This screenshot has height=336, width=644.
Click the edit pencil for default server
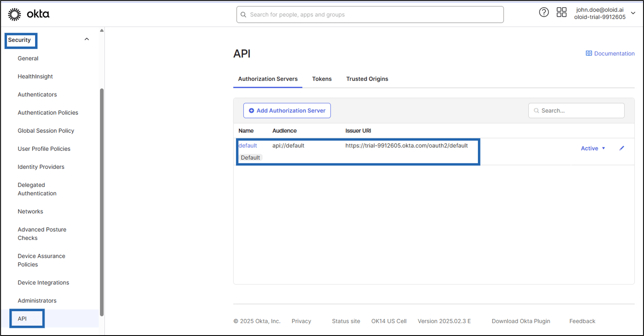click(622, 148)
